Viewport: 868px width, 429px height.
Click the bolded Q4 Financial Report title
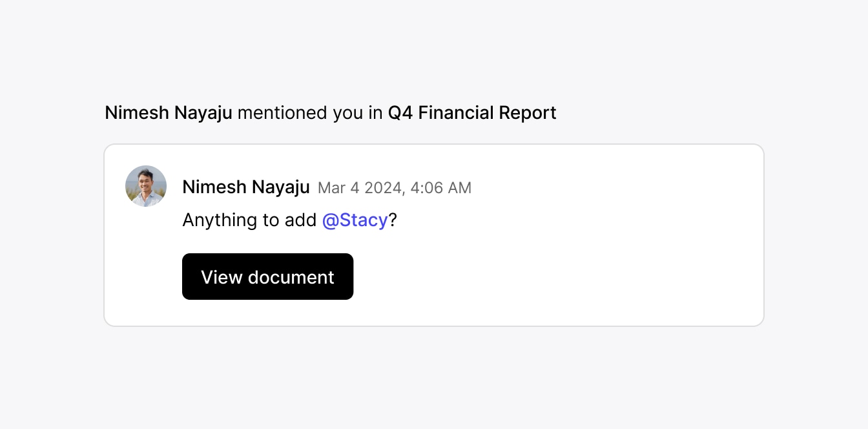point(472,112)
